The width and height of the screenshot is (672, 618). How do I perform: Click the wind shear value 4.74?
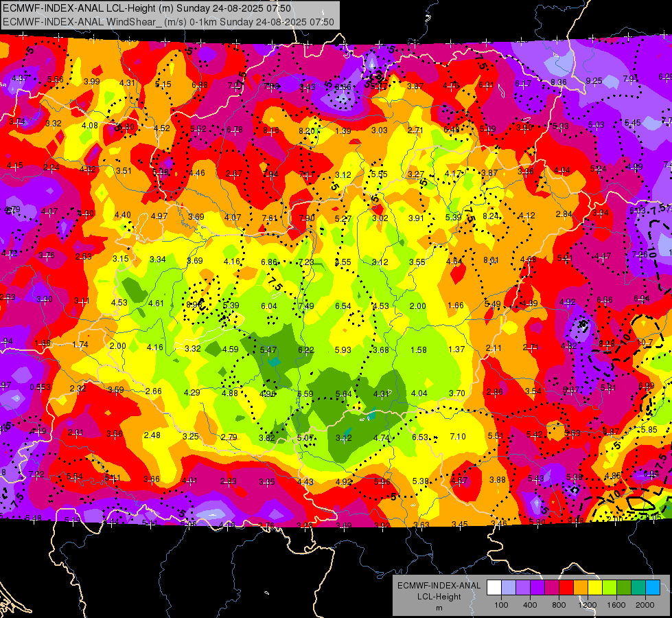[382, 437]
